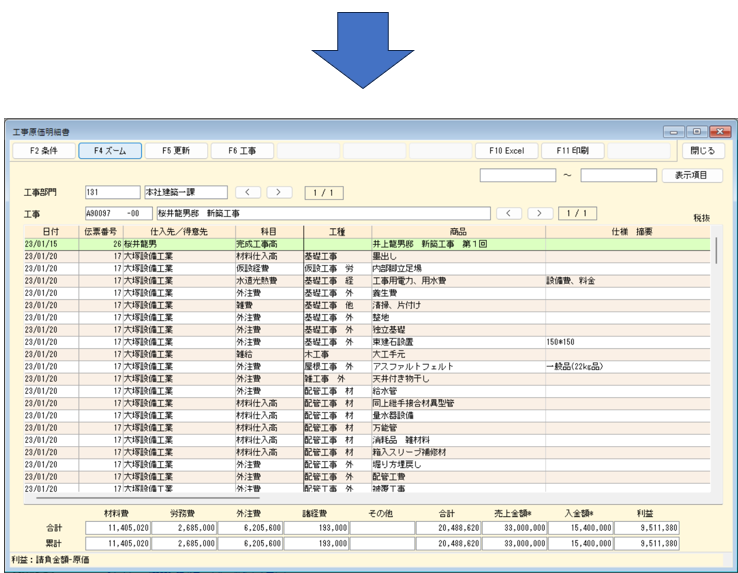This screenshot has height=573, width=738.
Task: Print the report with F11 印刷
Action: 573,151
